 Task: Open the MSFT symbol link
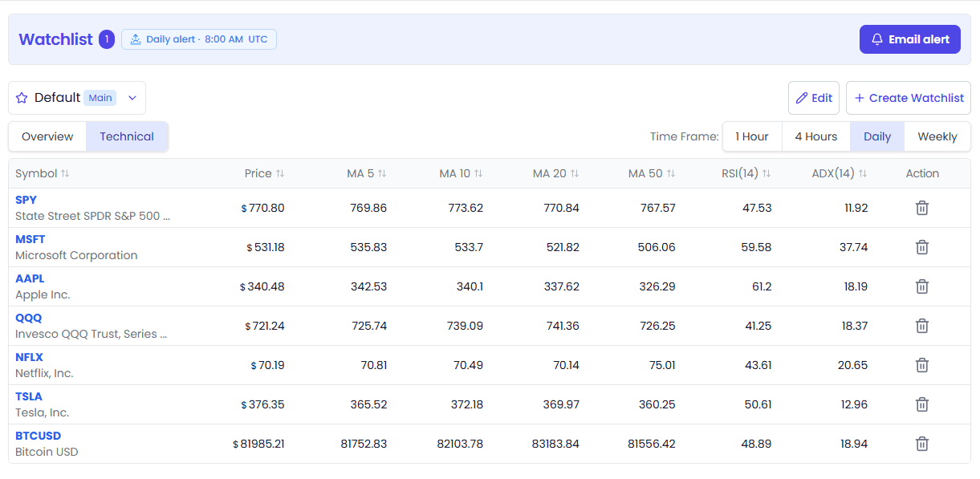(x=30, y=239)
